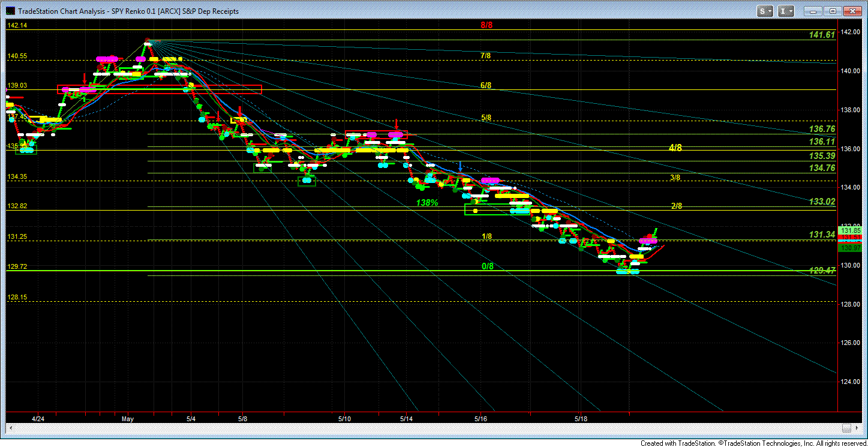868x447 pixels.
Task: Click the 136.76 price level label
Action: point(822,129)
